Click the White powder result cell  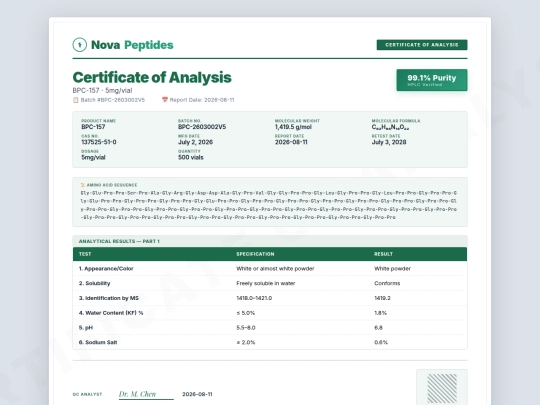tap(393, 269)
